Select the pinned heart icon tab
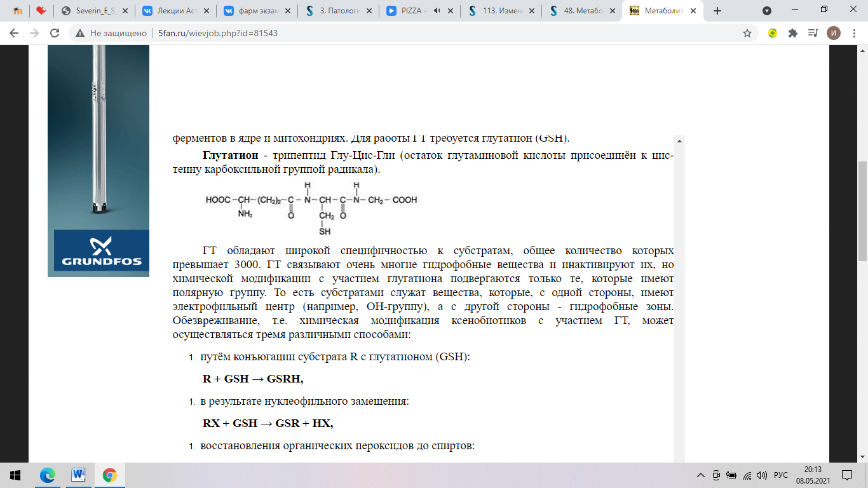 click(x=41, y=11)
